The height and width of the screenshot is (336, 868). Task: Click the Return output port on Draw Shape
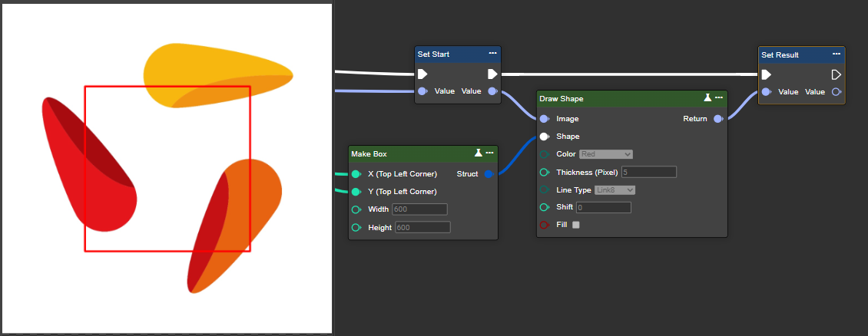(x=717, y=119)
